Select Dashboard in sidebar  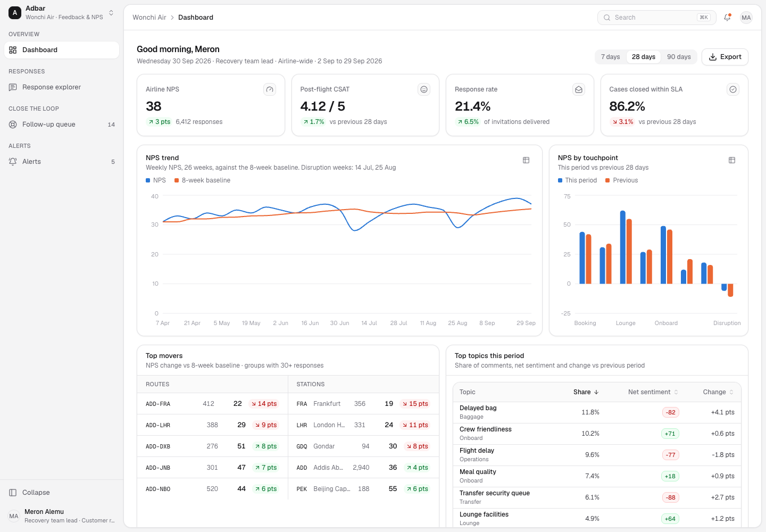[62, 50]
